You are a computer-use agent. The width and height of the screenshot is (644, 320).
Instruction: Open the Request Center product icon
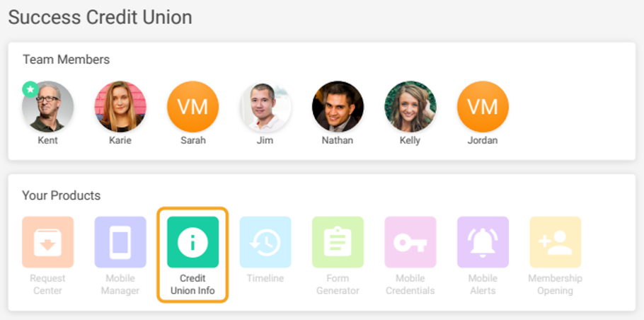pos(47,242)
